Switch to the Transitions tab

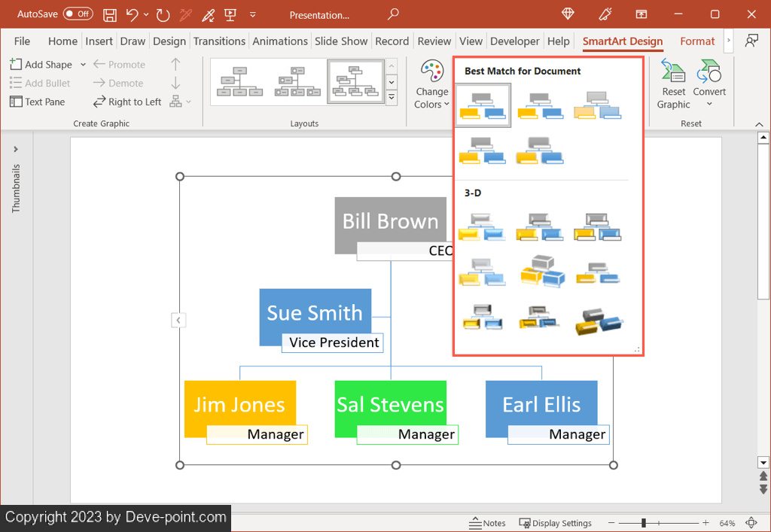pos(219,41)
